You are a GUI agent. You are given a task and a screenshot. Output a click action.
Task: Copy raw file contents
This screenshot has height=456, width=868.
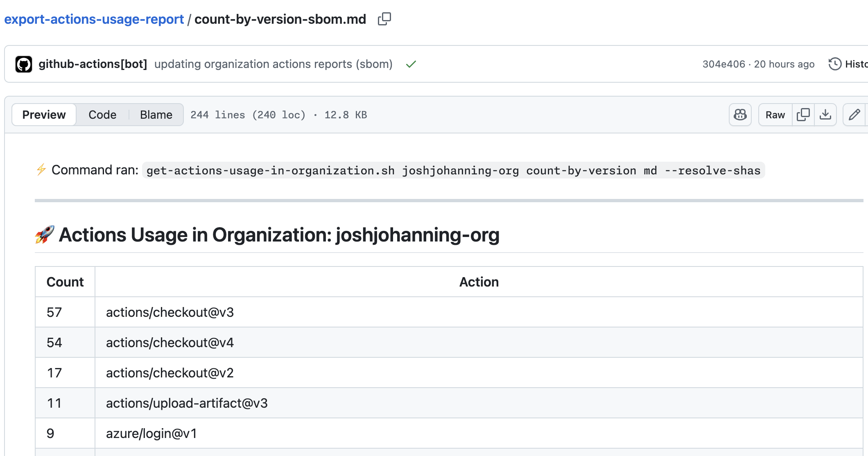point(803,115)
